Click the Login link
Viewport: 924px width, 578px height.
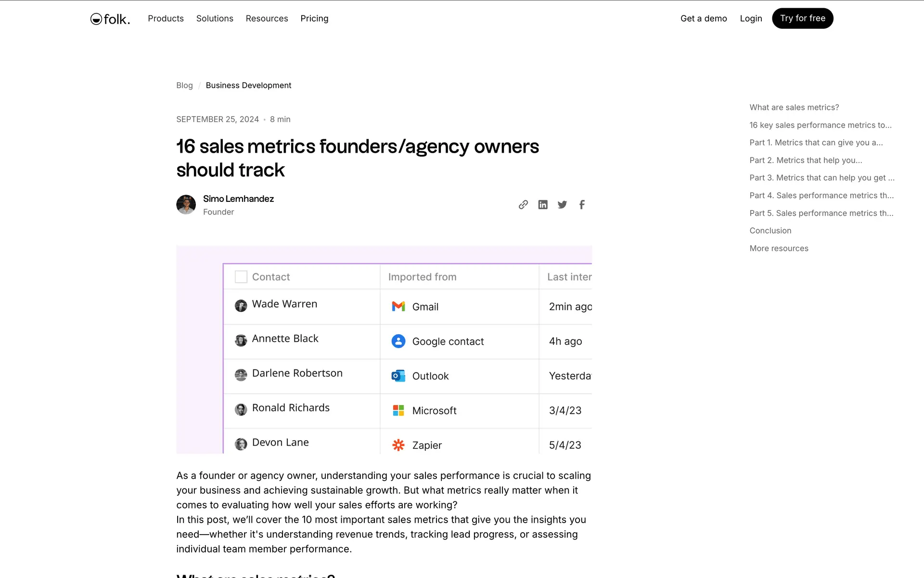(x=751, y=18)
